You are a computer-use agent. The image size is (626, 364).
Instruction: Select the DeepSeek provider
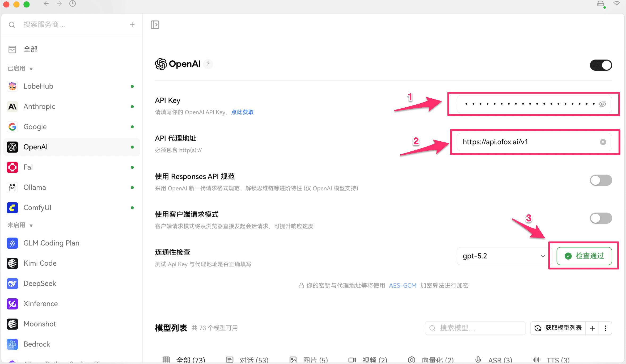tap(40, 283)
